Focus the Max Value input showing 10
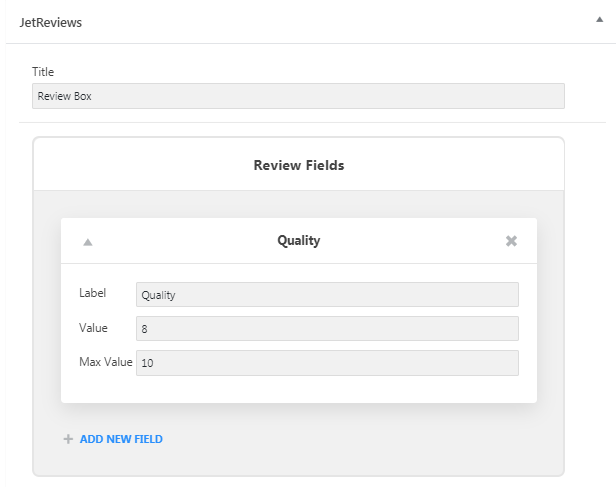 [x=327, y=363]
